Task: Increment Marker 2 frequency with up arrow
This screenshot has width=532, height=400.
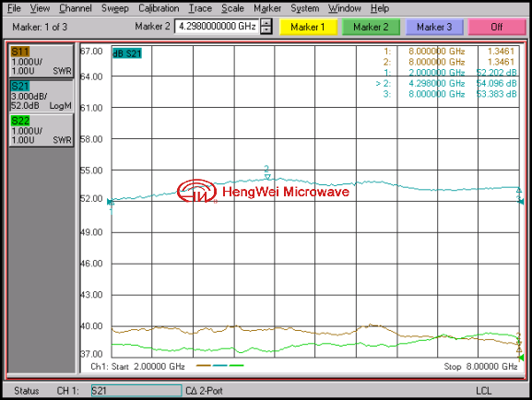Action: pyautogui.click(x=266, y=23)
